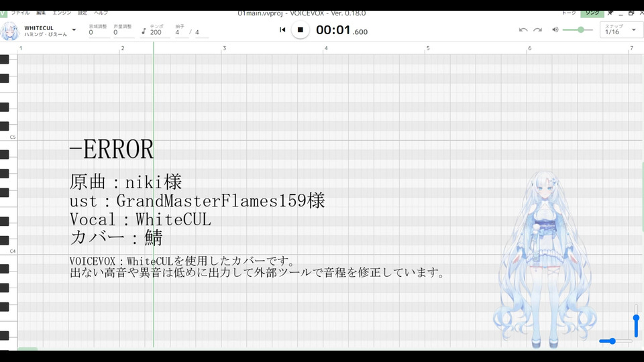Click the テンポ 200 input field

[160, 32]
